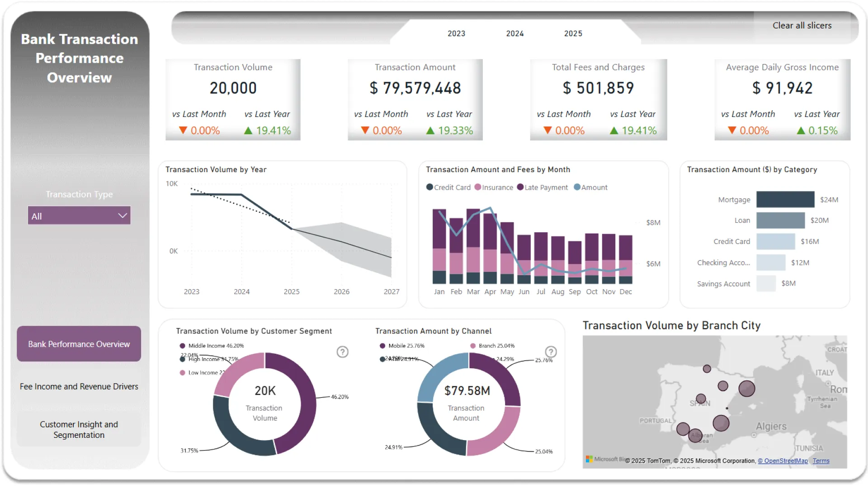This screenshot has height=488, width=868.
Task: Click the $24M Mortgage value label
Action: [x=829, y=200]
